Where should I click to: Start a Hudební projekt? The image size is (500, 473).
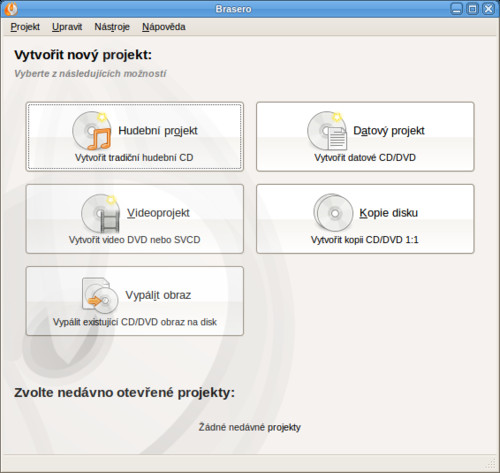(x=135, y=137)
